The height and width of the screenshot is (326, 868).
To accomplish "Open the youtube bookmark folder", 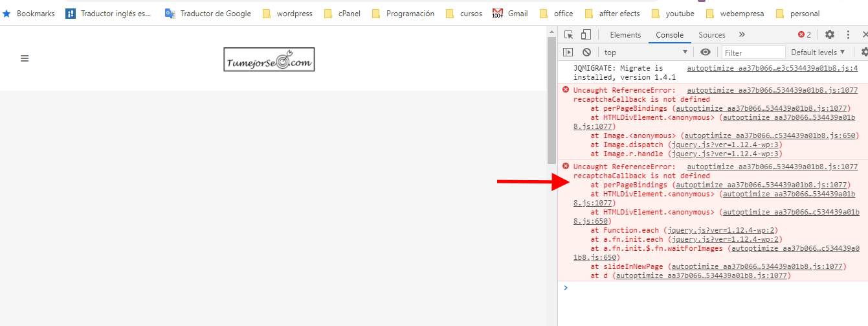I will point(673,13).
